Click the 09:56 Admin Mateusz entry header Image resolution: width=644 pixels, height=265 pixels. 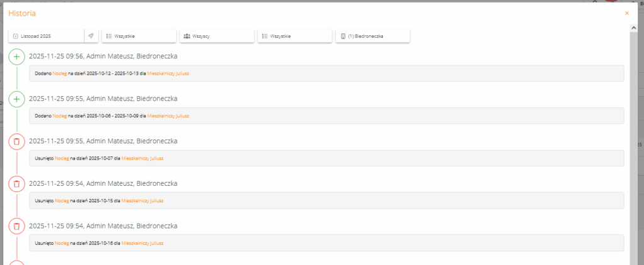point(103,57)
